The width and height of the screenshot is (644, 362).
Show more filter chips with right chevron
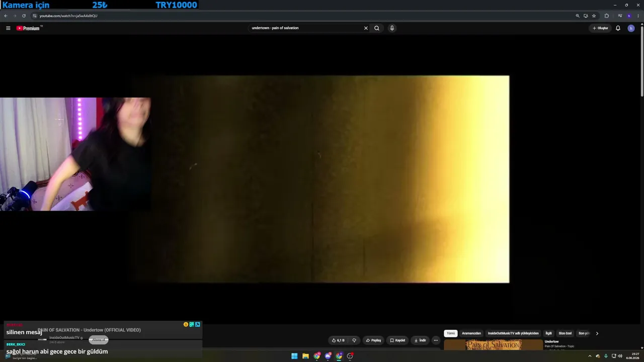[597, 333]
